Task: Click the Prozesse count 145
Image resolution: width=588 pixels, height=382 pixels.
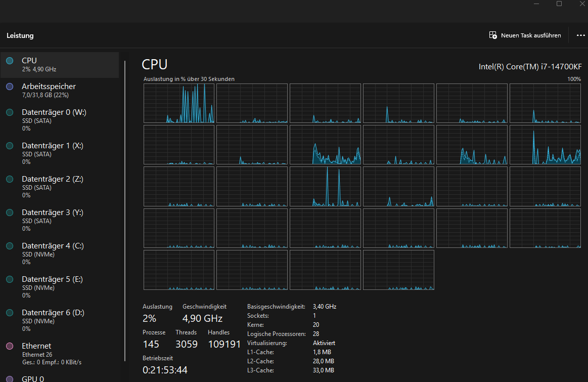Action: (x=151, y=344)
